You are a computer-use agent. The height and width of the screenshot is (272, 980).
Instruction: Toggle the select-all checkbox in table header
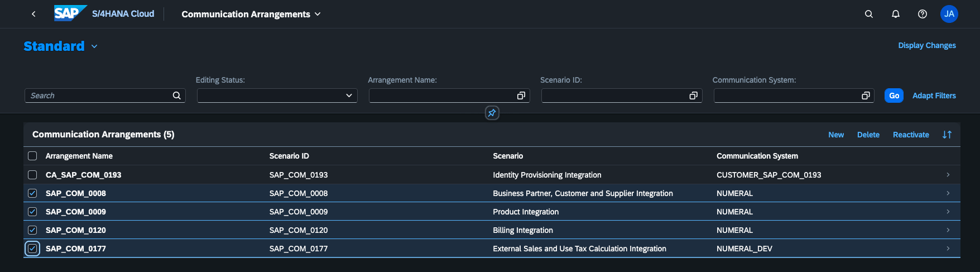click(x=32, y=156)
